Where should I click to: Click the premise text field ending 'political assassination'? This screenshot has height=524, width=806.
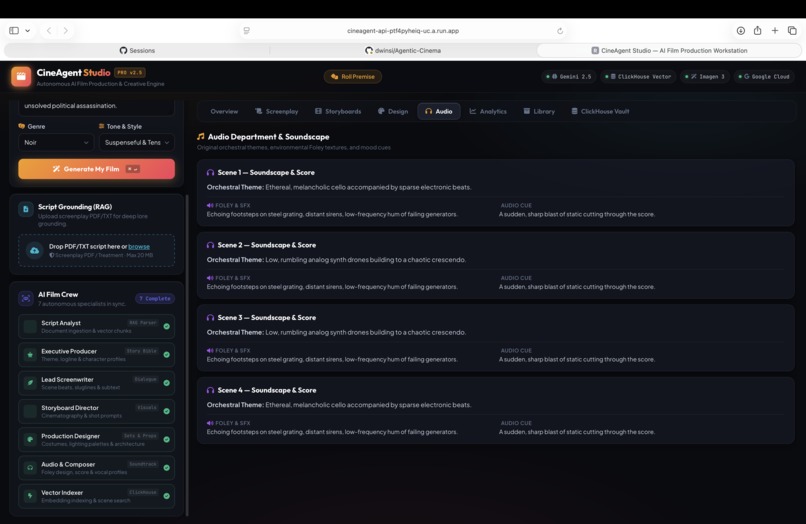(x=97, y=106)
